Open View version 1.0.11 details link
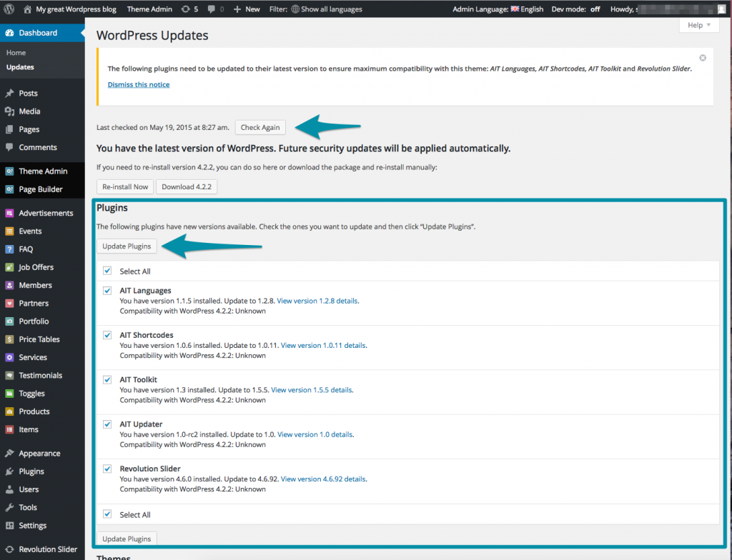Screen dimensions: 732x560 pos(323,345)
